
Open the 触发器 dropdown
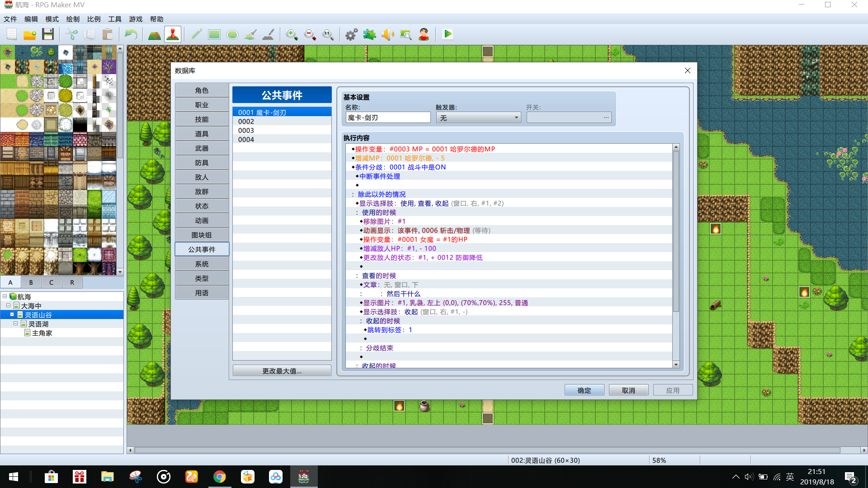[x=478, y=117]
